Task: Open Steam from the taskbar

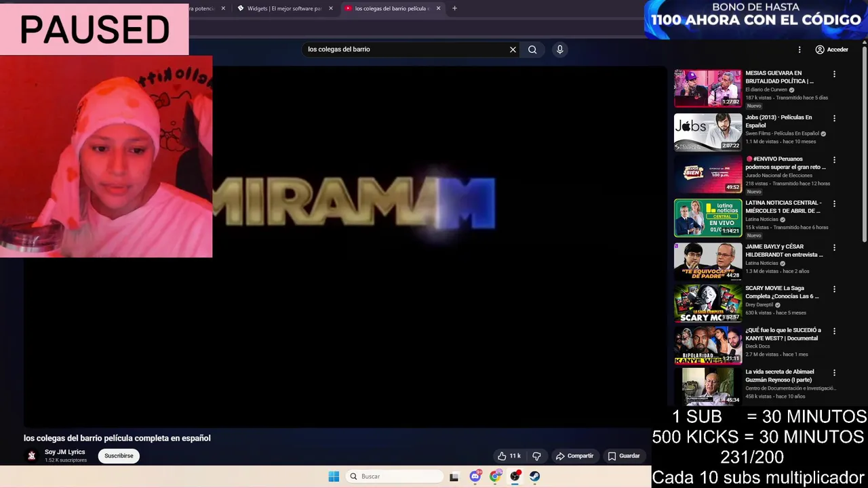Action: coord(535,476)
